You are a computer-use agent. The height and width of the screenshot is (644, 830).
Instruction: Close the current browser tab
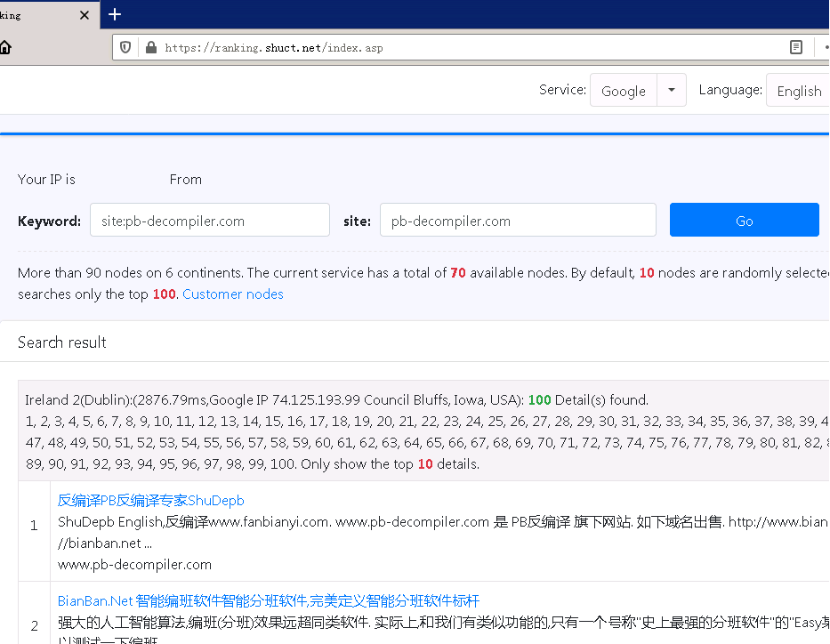pos(85,15)
